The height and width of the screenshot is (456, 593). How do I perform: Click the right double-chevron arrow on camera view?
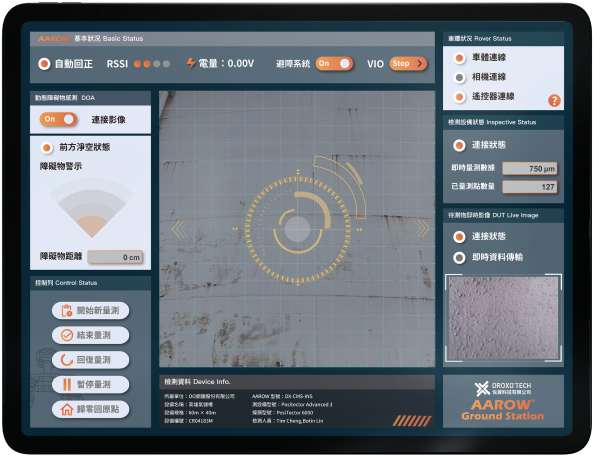[x=422, y=229]
